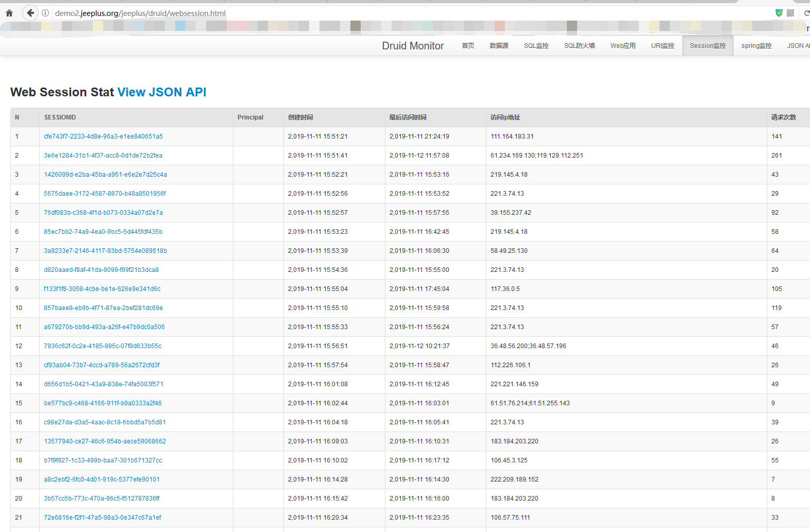Screen dimensions: 810x532
Task: Open the site information icon in address bar
Action: click(x=45, y=13)
